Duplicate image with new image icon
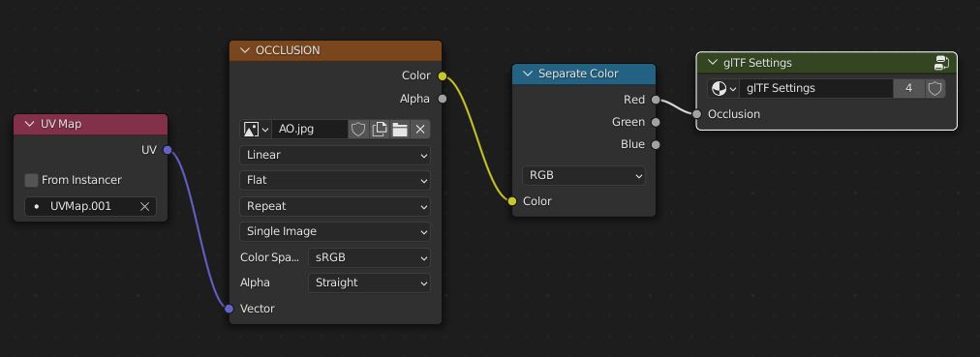The height and width of the screenshot is (357, 980). pos(379,130)
